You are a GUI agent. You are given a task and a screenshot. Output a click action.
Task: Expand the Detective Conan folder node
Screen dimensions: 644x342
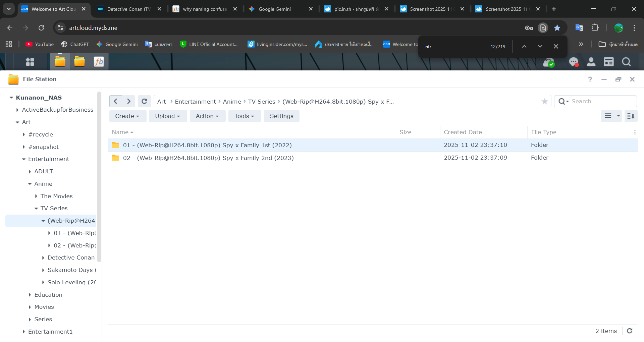43,258
